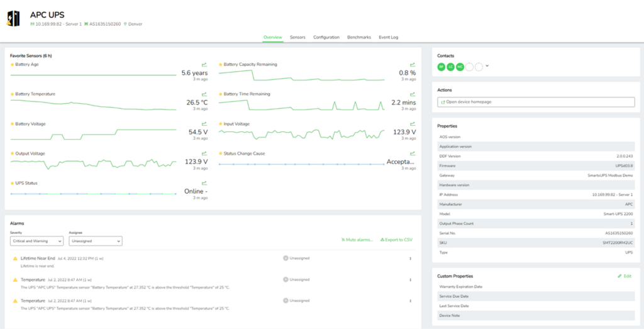Switch to the Overview tab

point(273,37)
